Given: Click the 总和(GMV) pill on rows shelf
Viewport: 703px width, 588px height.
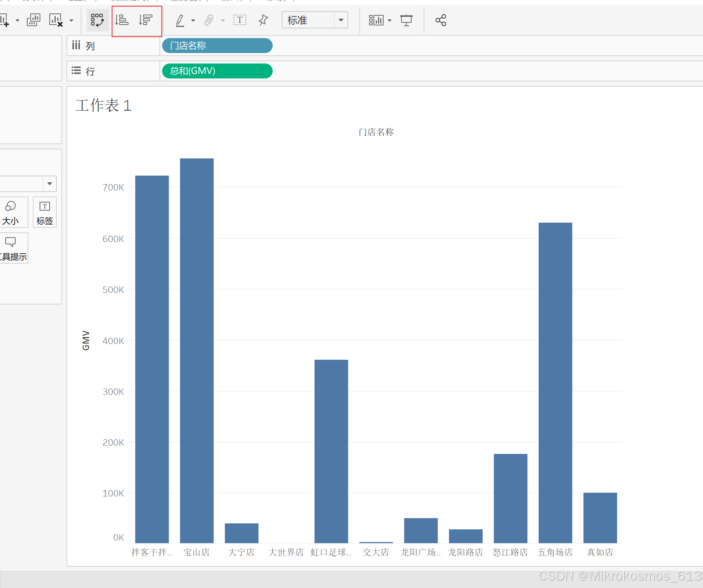Looking at the screenshot, I should tap(217, 71).
